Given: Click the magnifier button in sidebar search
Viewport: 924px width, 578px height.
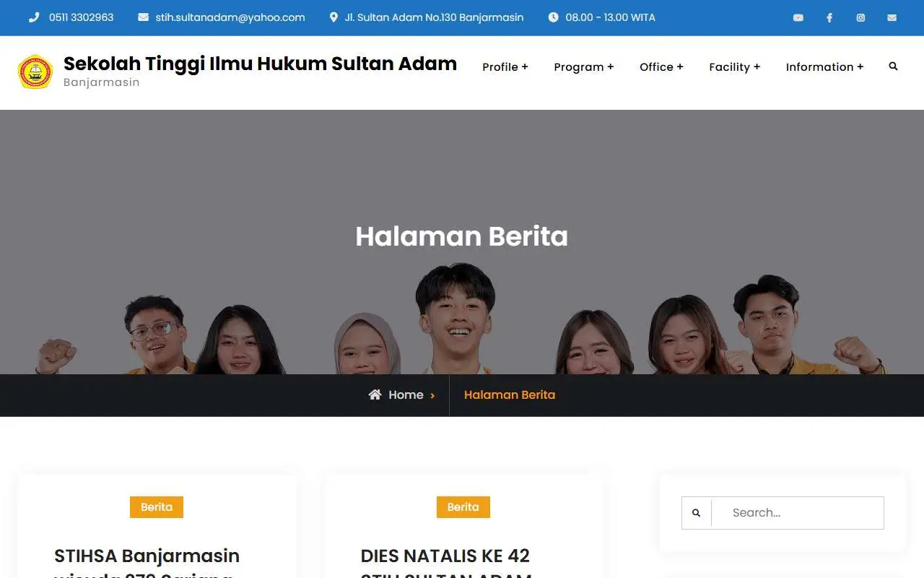Looking at the screenshot, I should [x=696, y=513].
